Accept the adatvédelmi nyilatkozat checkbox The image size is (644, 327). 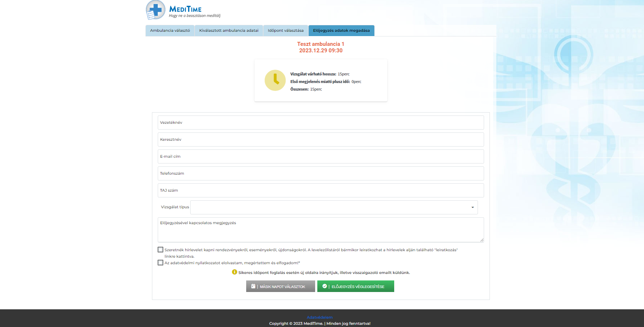pyautogui.click(x=160, y=262)
